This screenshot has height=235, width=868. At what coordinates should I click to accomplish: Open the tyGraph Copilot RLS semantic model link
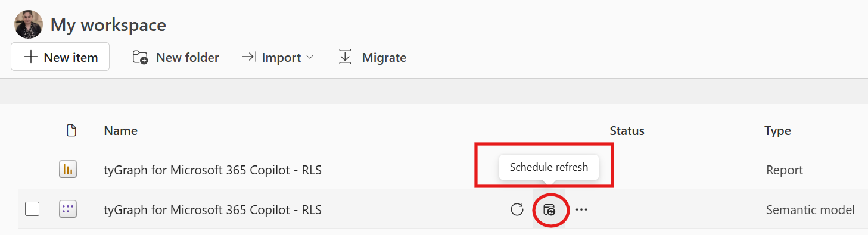pos(213,209)
